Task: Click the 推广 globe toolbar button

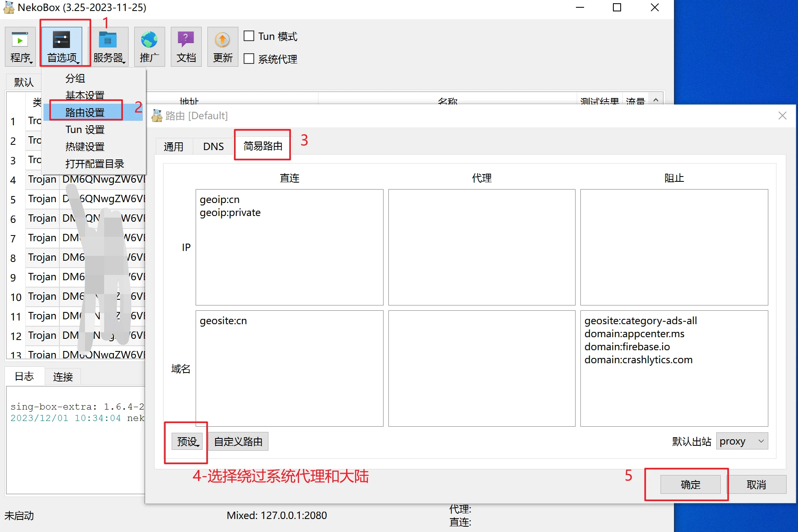Action: [149, 47]
